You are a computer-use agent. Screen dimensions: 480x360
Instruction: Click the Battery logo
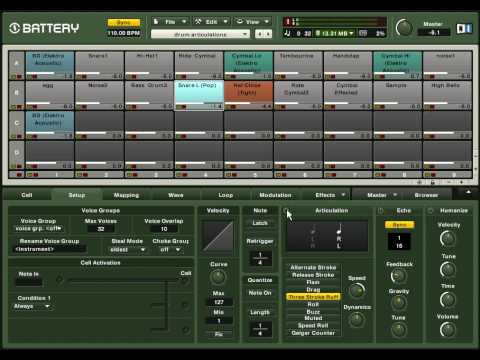(x=44, y=28)
